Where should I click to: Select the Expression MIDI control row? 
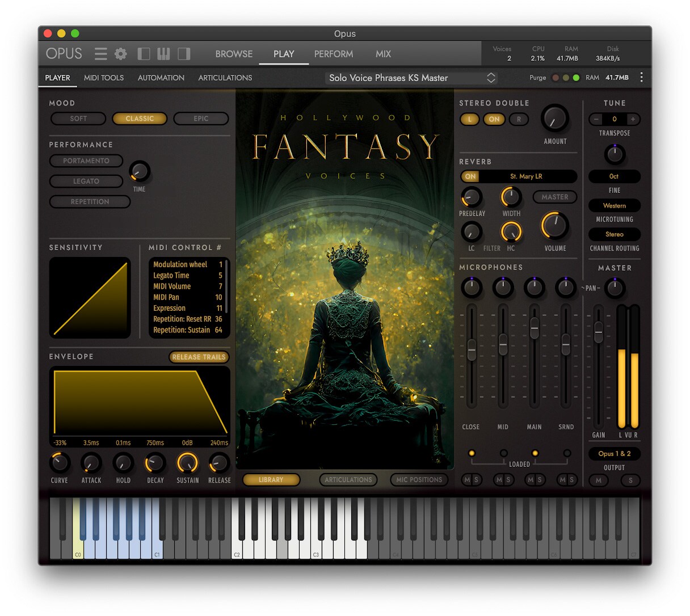pos(188,308)
